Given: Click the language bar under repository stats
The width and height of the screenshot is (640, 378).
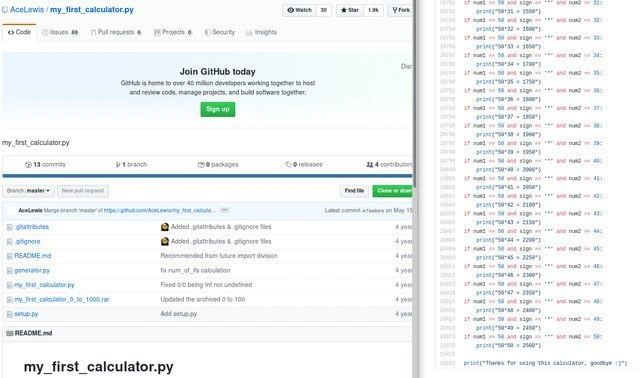Looking at the screenshot, I should 207,176.
